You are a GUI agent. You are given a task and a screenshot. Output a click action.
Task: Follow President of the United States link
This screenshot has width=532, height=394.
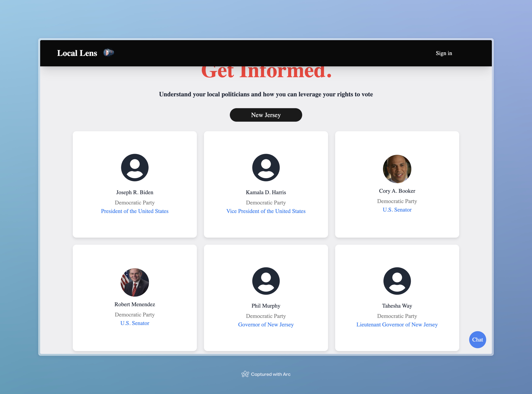coord(135,211)
